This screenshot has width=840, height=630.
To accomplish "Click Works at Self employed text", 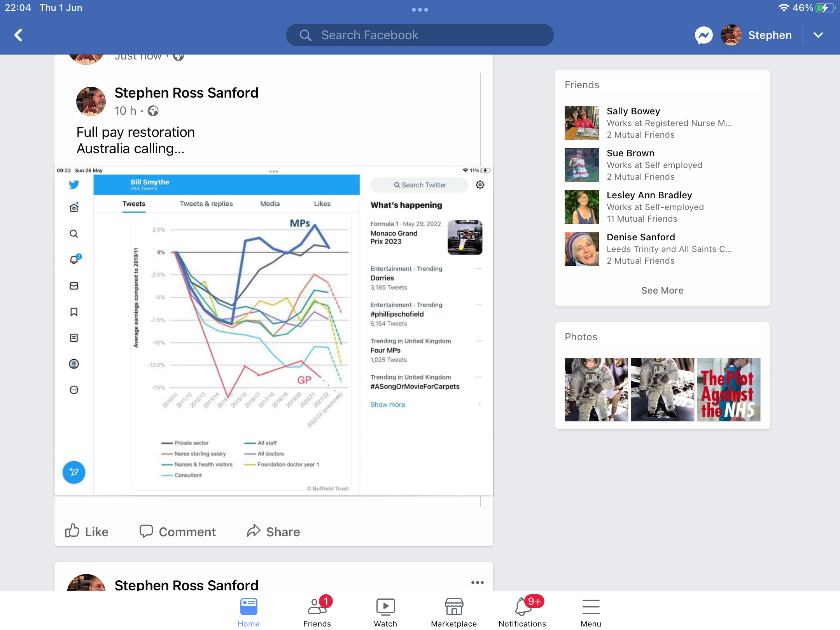I will (654, 165).
